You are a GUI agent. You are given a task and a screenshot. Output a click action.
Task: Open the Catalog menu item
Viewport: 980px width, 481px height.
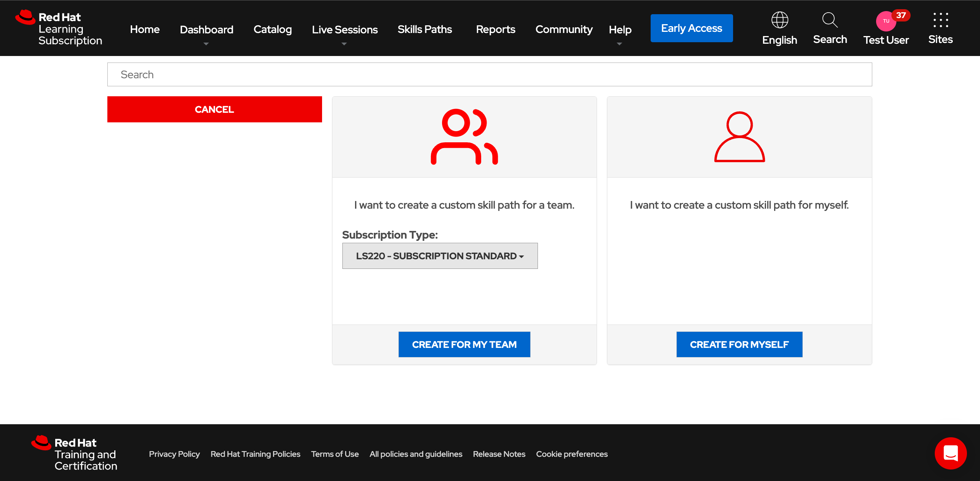[x=272, y=29]
